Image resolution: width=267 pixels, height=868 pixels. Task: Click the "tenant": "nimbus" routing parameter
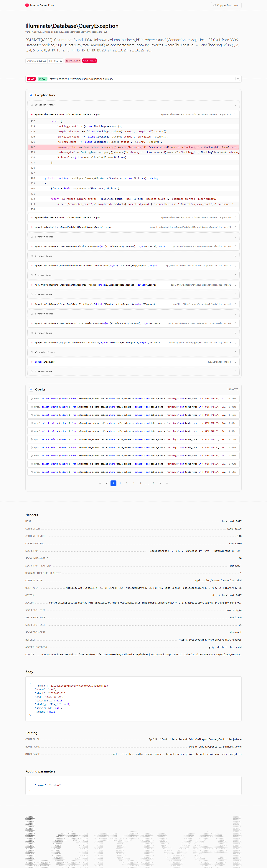pyautogui.click(x=48, y=785)
